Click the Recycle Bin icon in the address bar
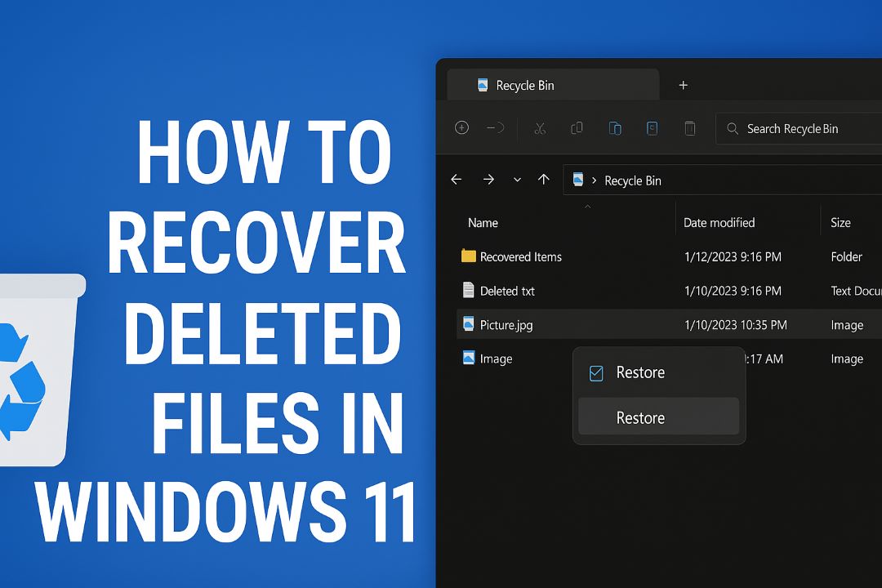Viewport: 882px width, 588px height. click(x=578, y=180)
